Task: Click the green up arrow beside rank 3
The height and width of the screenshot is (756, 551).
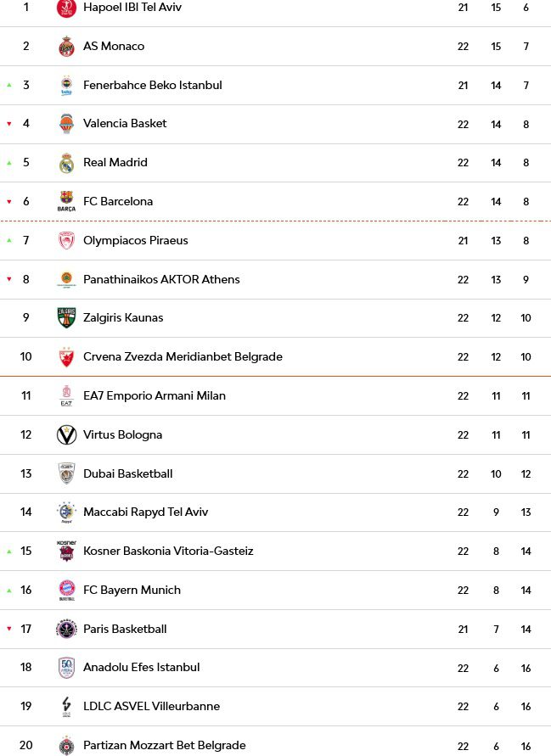Action: pos(9,86)
